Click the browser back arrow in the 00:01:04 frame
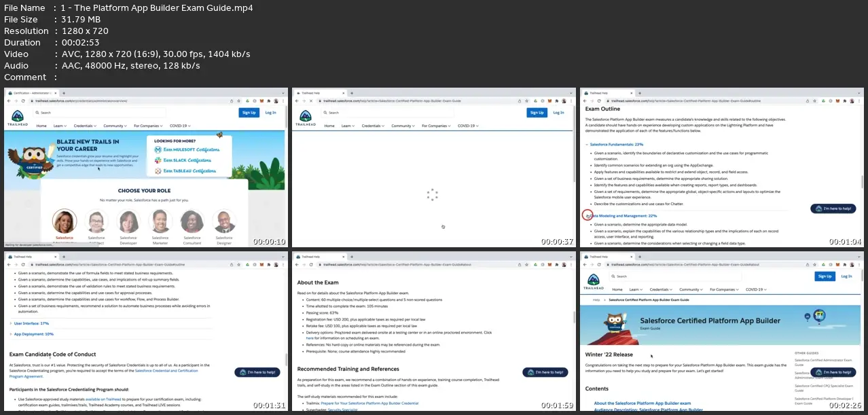Screen dimensions: 868x415 pyautogui.click(x=585, y=101)
